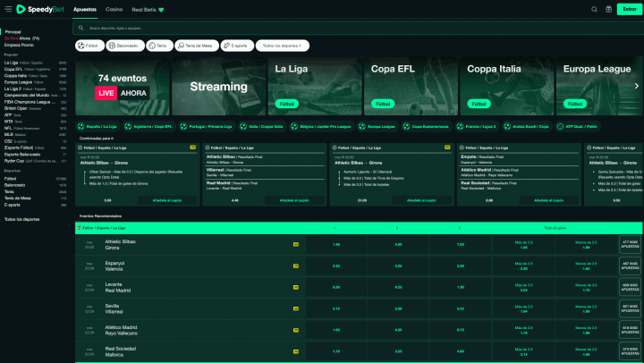Open Ryder Cup in sidebar
This screenshot has width=644, height=363.
coord(35,161)
